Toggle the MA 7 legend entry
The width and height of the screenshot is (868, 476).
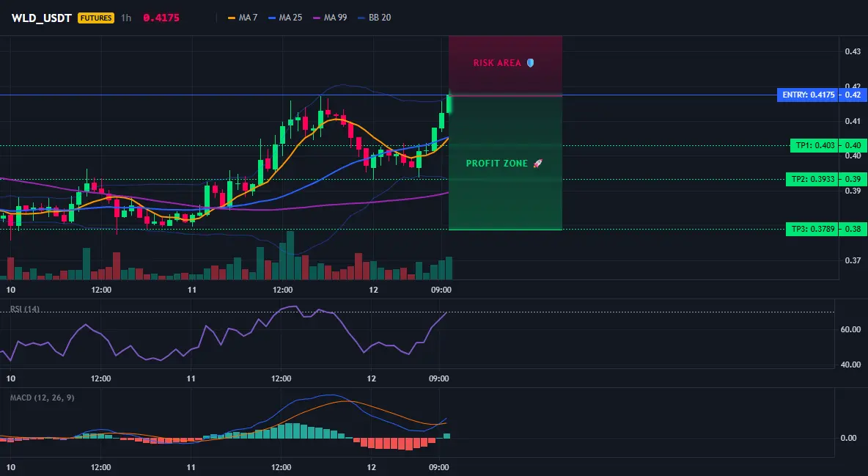click(243, 18)
